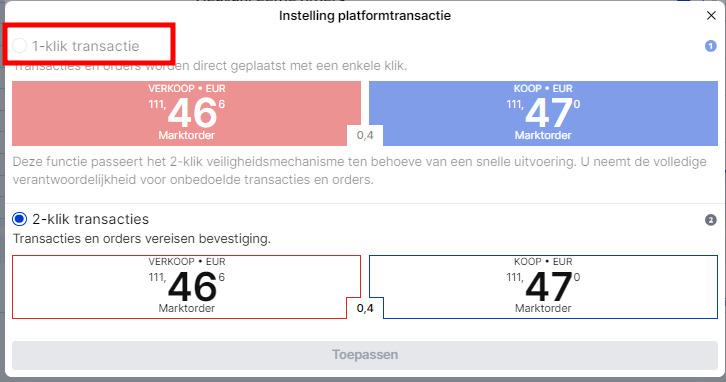Click the '2-klik transacties' label text
This screenshot has width=726, height=382.
[91, 219]
